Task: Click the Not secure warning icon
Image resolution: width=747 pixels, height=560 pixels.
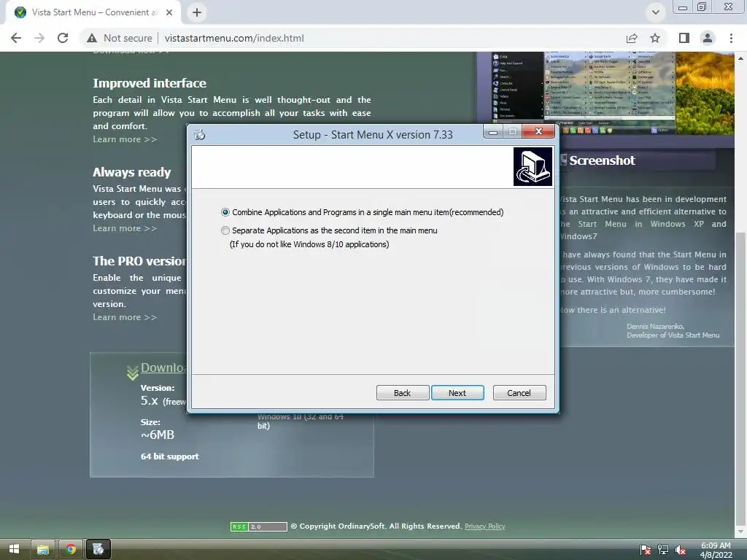Action: [x=92, y=38]
